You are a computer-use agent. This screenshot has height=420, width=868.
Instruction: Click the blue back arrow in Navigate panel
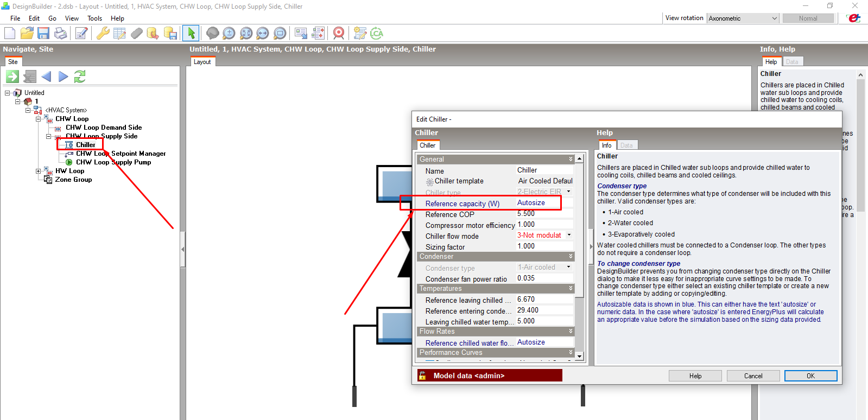pyautogui.click(x=46, y=77)
